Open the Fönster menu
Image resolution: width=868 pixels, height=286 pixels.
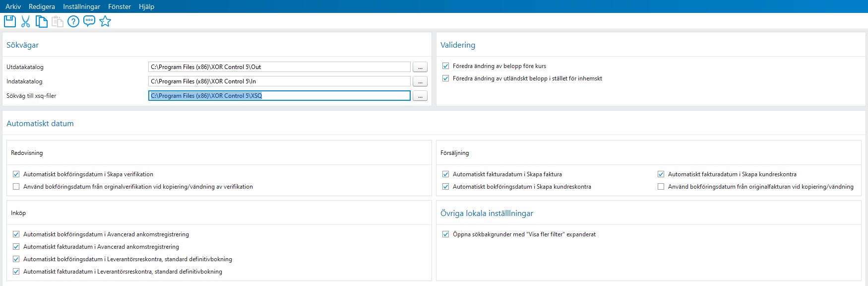point(120,6)
